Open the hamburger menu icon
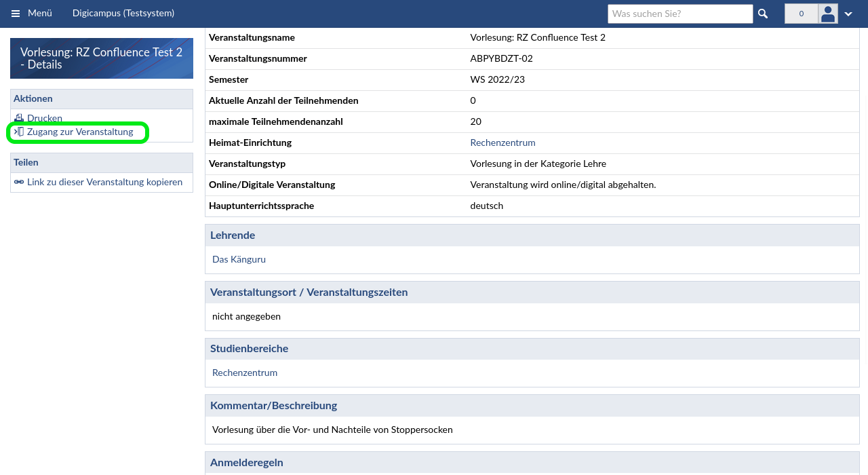 16,14
